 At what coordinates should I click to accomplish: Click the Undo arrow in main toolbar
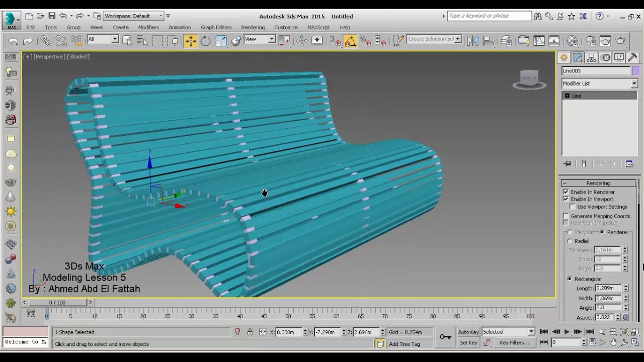pos(13,41)
